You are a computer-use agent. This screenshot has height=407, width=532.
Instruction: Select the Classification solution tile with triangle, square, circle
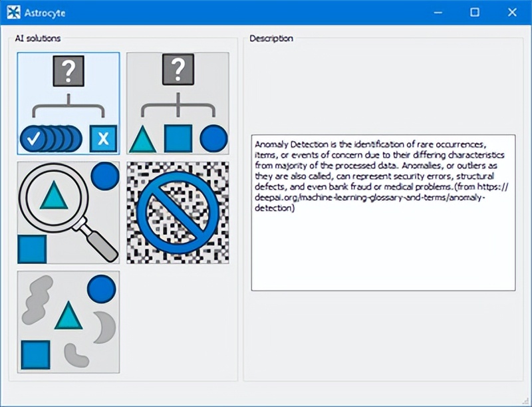click(x=178, y=104)
